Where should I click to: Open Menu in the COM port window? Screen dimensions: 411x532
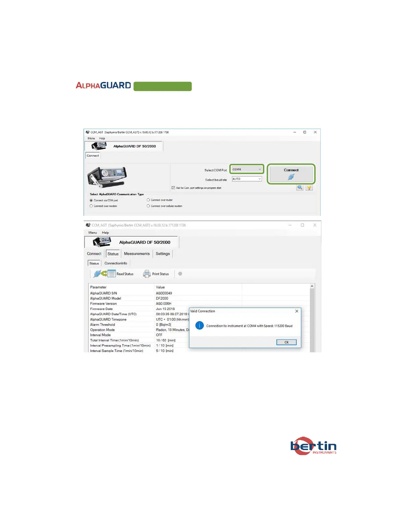pos(91,138)
